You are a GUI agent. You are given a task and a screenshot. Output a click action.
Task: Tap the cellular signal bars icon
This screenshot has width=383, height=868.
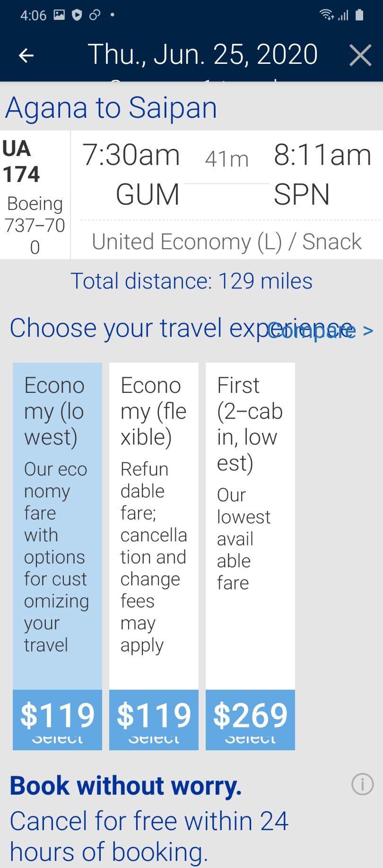(x=343, y=15)
